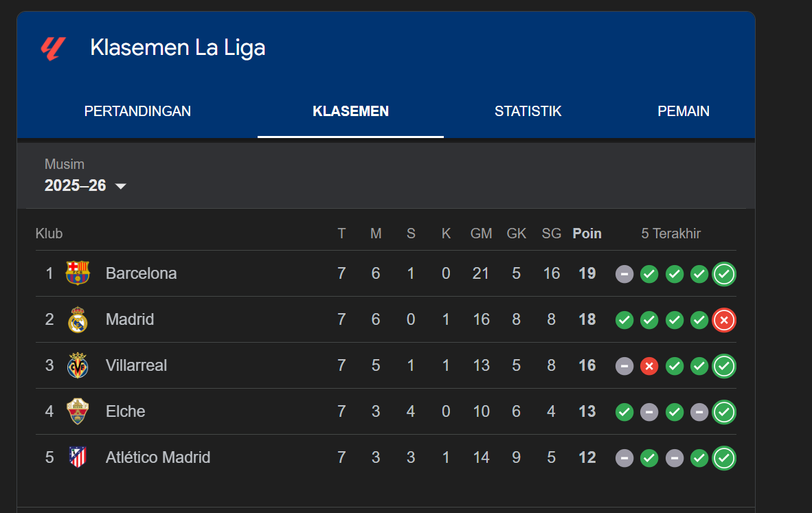Image resolution: width=812 pixels, height=513 pixels.
Task: Click the Real Madrid club crest
Action: (x=78, y=319)
